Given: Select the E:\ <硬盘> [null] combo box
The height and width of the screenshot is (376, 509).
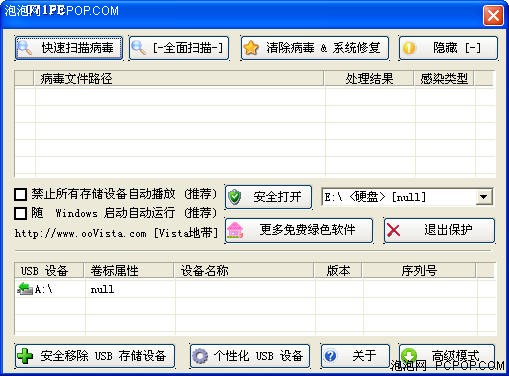Looking at the screenshot, I should [x=407, y=197].
